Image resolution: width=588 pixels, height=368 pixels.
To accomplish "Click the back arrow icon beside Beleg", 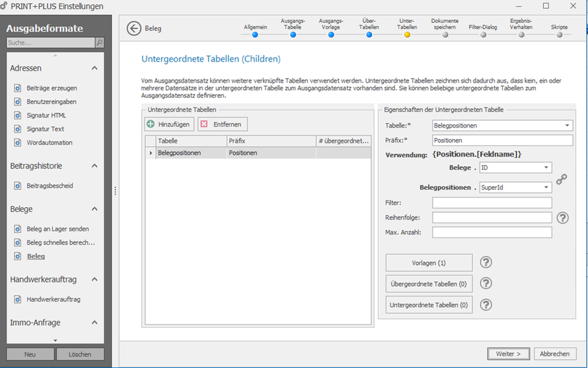I will pyautogui.click(x=134, y=28).
